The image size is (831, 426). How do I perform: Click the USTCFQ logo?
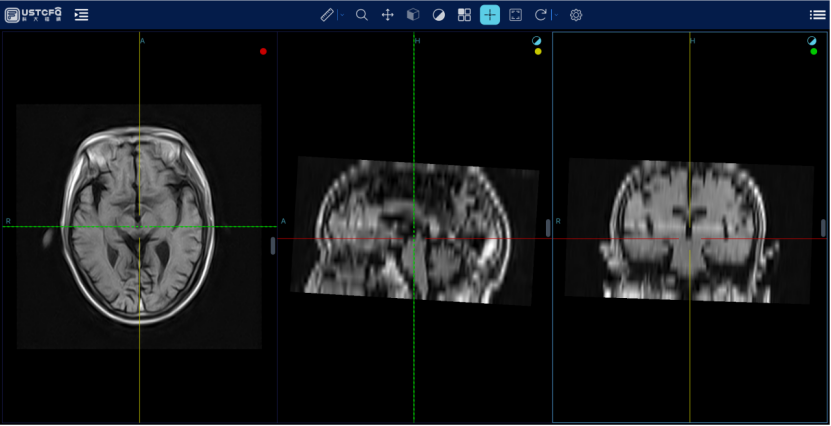point(33,15)
